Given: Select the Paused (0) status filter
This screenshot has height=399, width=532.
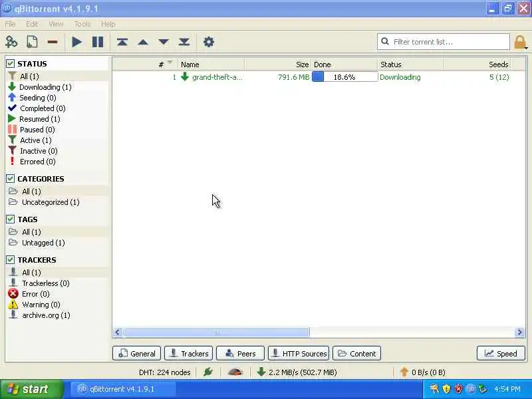Looking at the screenshot, I should 37,130.
